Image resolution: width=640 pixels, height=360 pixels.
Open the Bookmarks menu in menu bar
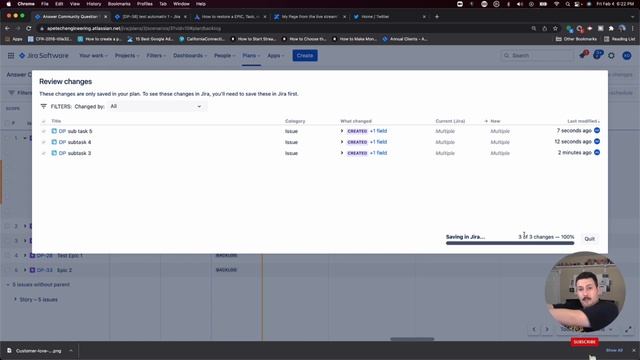pyautogui.click(x=119, y=4)
